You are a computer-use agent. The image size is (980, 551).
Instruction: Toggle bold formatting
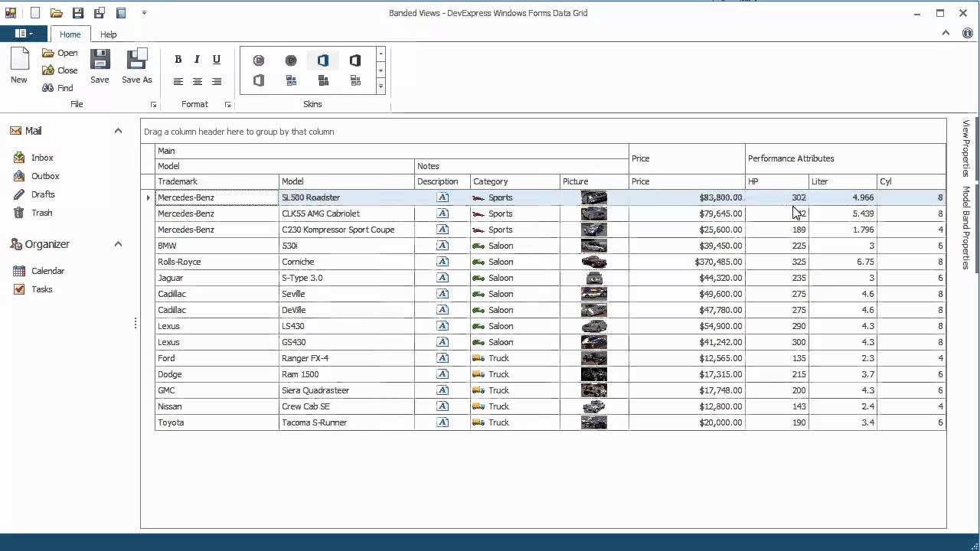pos(178,60)
